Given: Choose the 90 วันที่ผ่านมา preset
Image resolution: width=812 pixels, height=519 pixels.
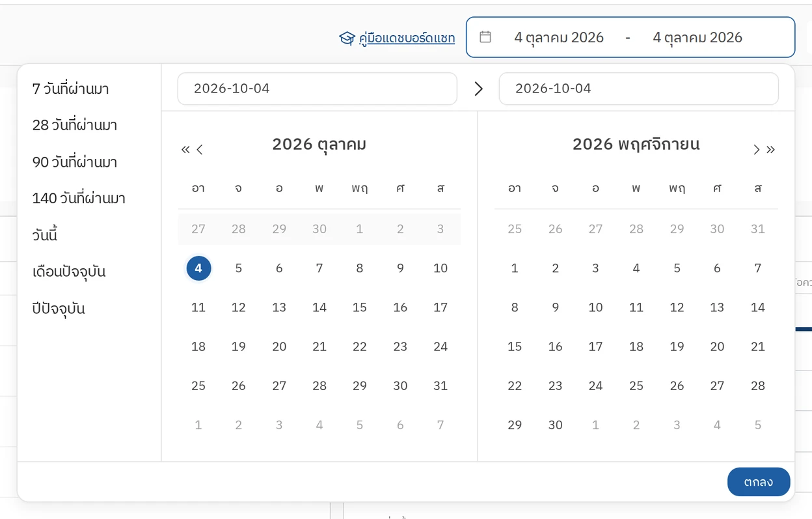Looking at the screenshot, I should 75,161.
